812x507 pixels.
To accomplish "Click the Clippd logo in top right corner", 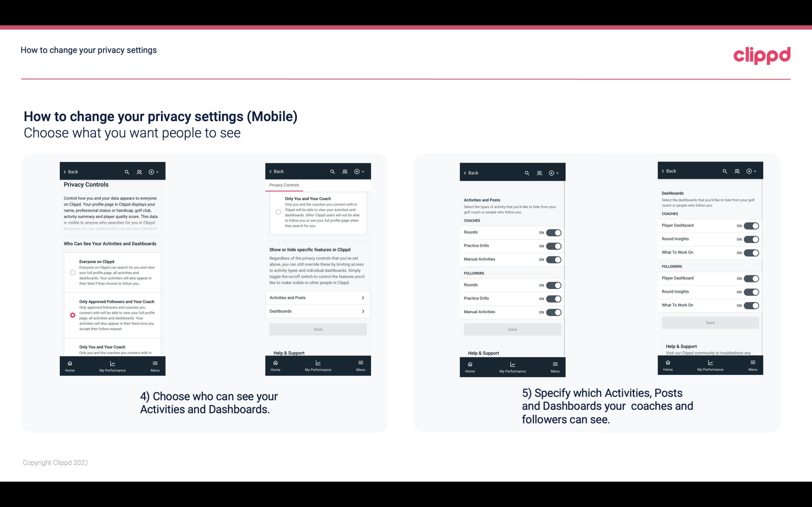I will pyautogui.click(x=762, y=54).
